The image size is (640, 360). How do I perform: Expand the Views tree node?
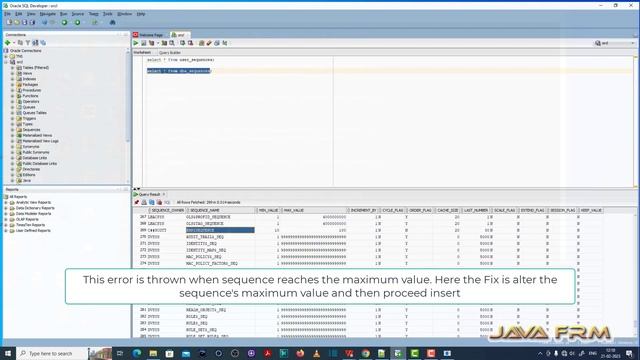[x=13, y=73]
